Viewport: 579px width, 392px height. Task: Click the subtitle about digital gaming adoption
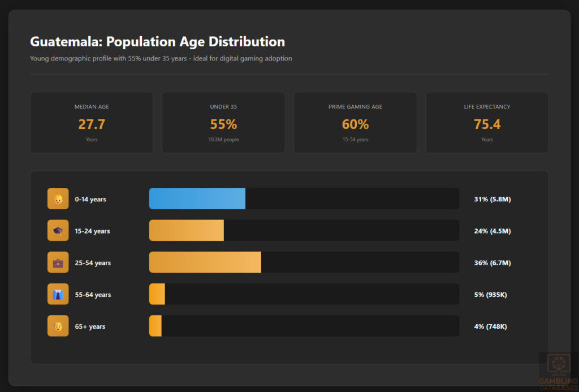161,58
